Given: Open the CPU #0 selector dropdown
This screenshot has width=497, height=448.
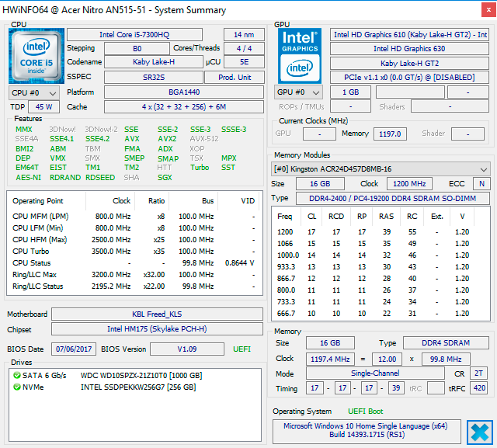Looking at the screenshot, I should pyautogui.click(x=33, y=92).
